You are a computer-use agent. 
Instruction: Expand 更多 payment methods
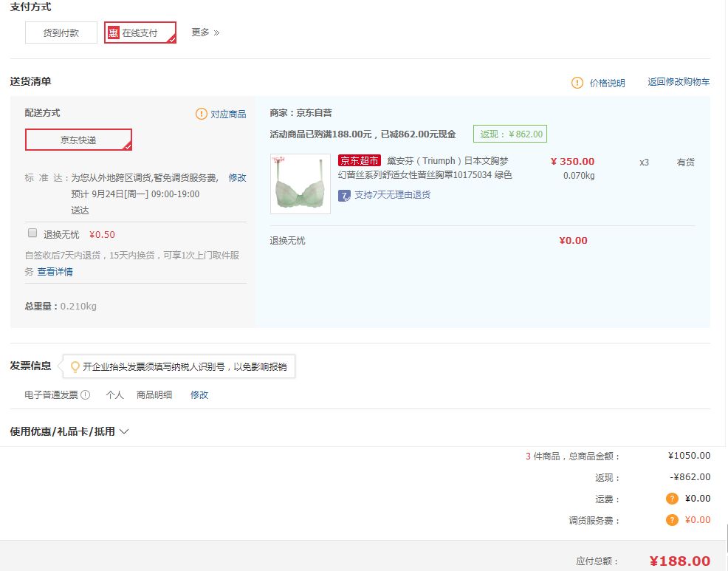[x=205, y=33]
